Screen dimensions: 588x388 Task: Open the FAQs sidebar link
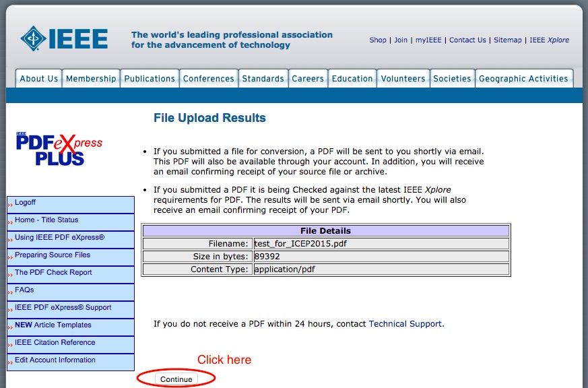click(24, 290)
